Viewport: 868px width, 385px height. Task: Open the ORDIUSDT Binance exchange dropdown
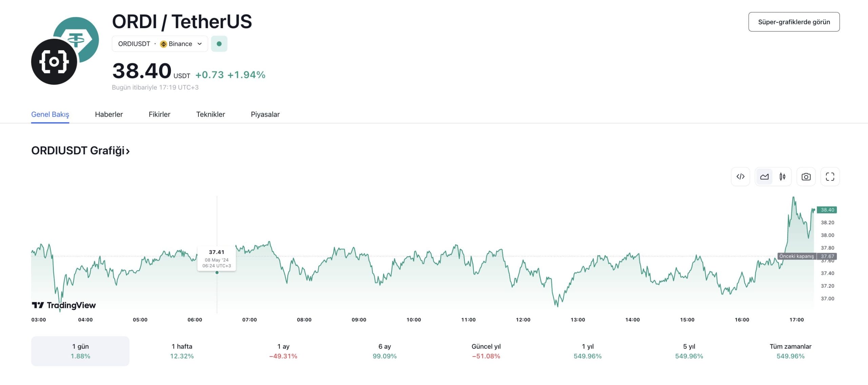tap(160, 44)
